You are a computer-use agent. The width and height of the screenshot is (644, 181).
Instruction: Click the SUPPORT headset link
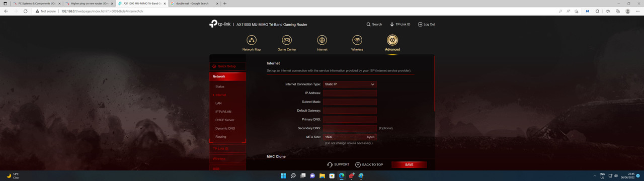coord(338,164)
